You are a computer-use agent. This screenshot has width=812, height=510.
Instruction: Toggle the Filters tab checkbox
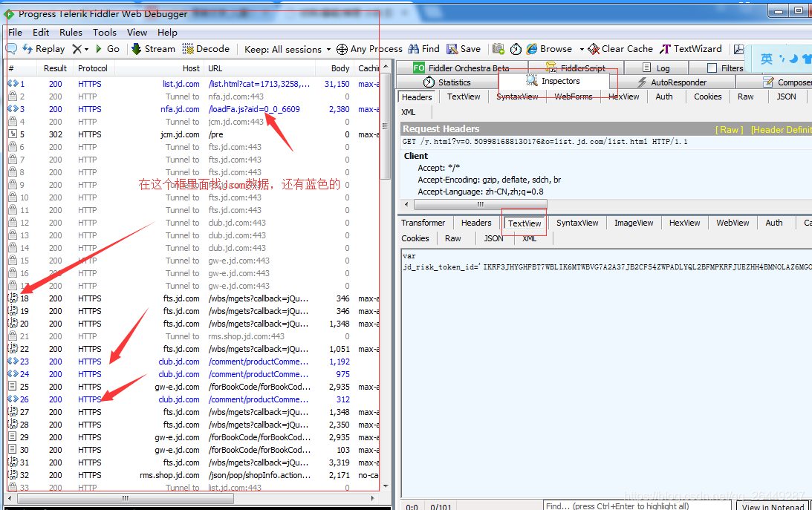(712, 68)
